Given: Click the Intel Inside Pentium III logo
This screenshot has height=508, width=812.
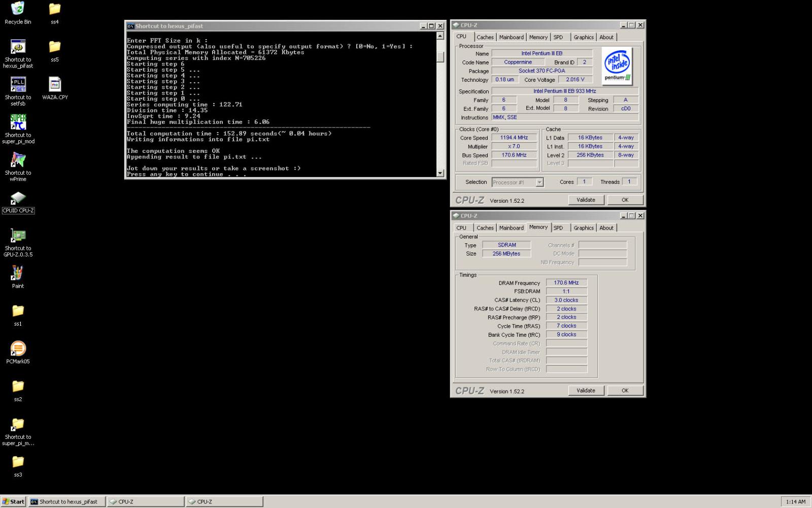Looking at the screenshot, I should [617, 66].
